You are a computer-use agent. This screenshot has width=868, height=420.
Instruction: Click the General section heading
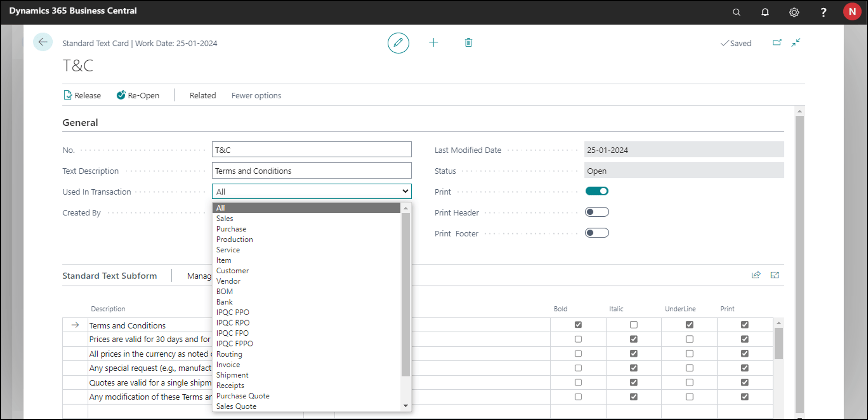coord(80,123)
